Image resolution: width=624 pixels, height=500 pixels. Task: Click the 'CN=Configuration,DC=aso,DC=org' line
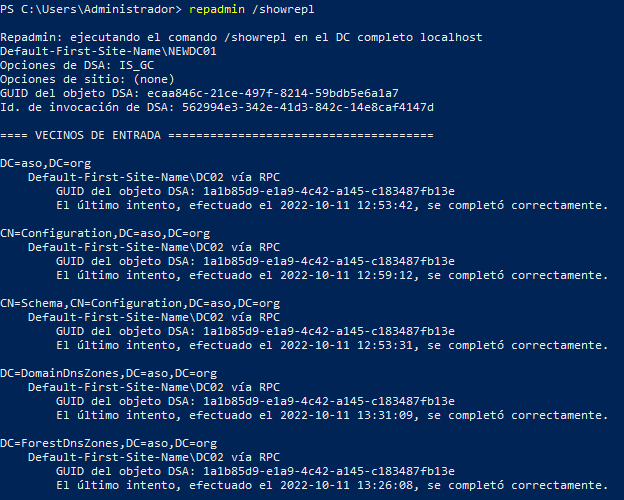pos(105,233)
